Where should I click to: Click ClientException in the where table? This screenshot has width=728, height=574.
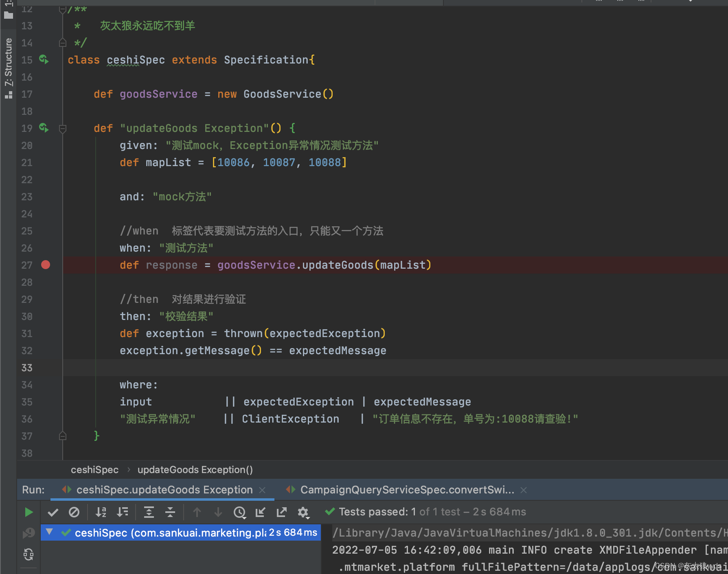[290, 419]
